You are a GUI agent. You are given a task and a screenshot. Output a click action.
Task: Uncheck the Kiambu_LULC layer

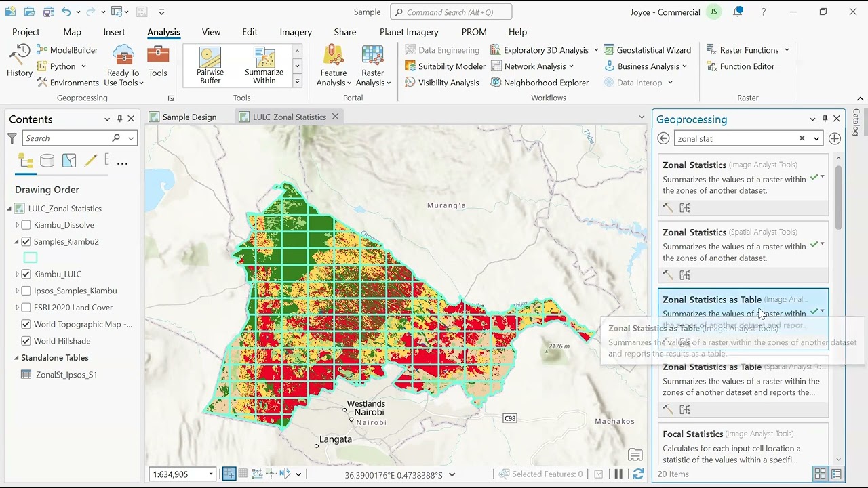click(26, 274)
